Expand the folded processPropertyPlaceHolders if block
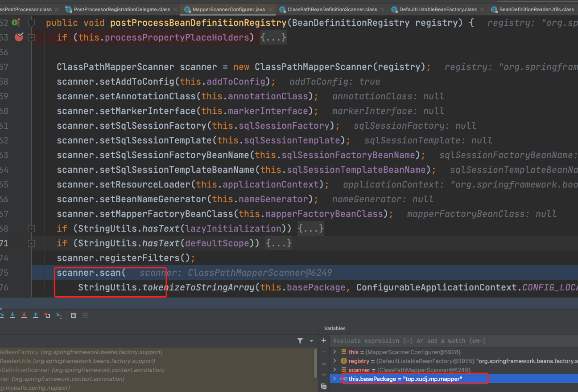578x392 pixels. click(x=31, y=38)
